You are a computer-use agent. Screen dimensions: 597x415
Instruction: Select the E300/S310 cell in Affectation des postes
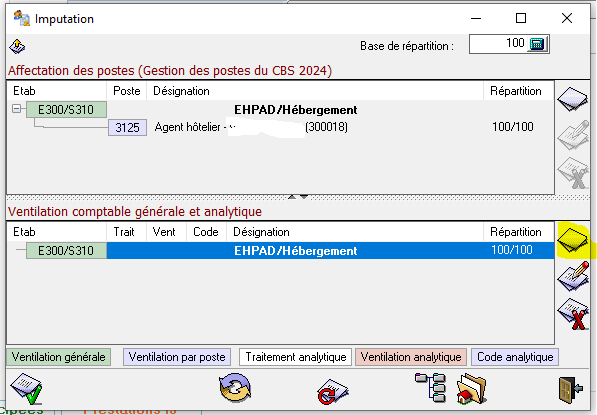(x=66, y=110)
